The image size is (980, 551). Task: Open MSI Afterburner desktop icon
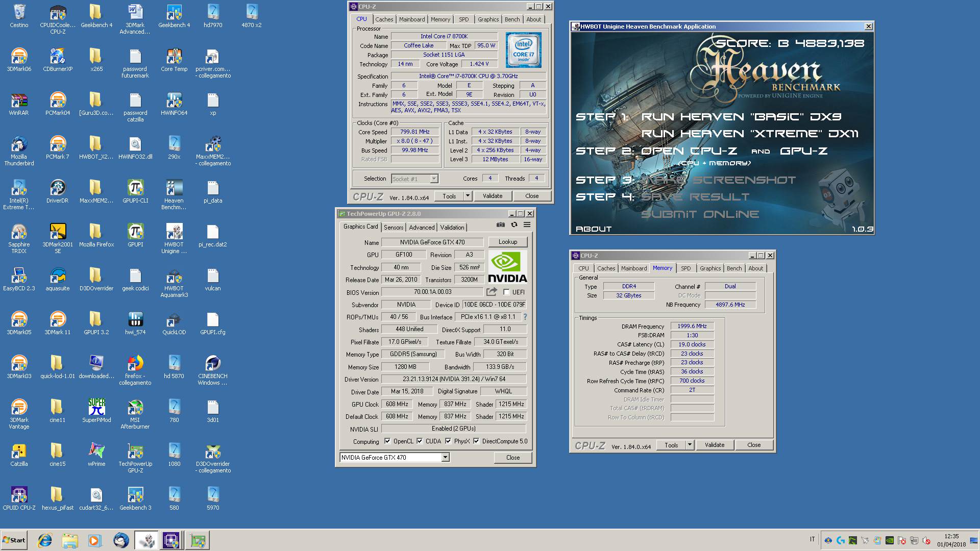point(135,414)
